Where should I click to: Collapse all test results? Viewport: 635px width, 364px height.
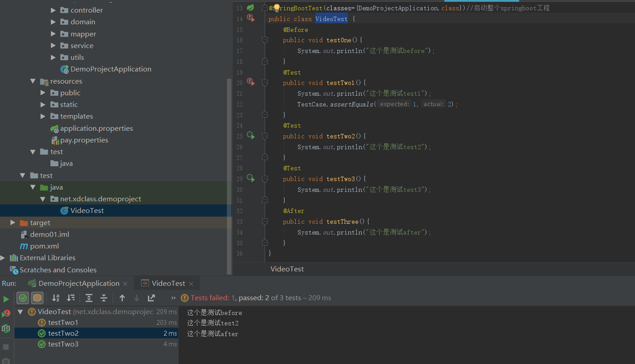[x=104, y=298]
